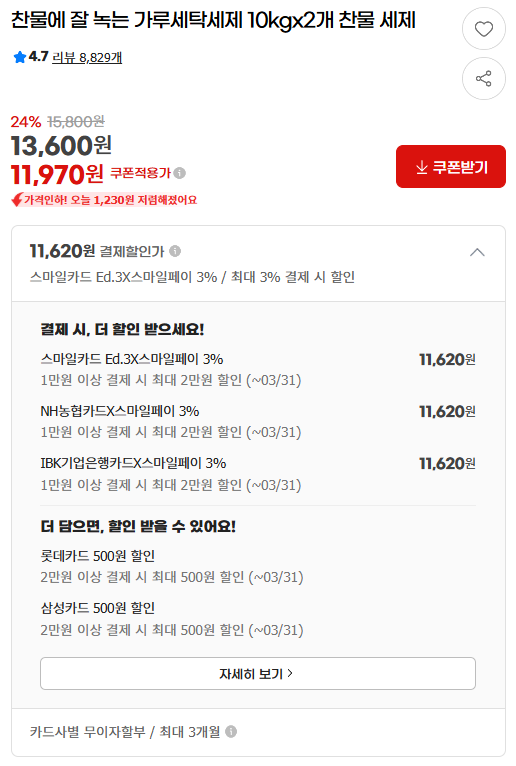Screen dimensions: 516x766
Task: Add product to wishlist with heart icon
Action: click(x=484, y=29)
